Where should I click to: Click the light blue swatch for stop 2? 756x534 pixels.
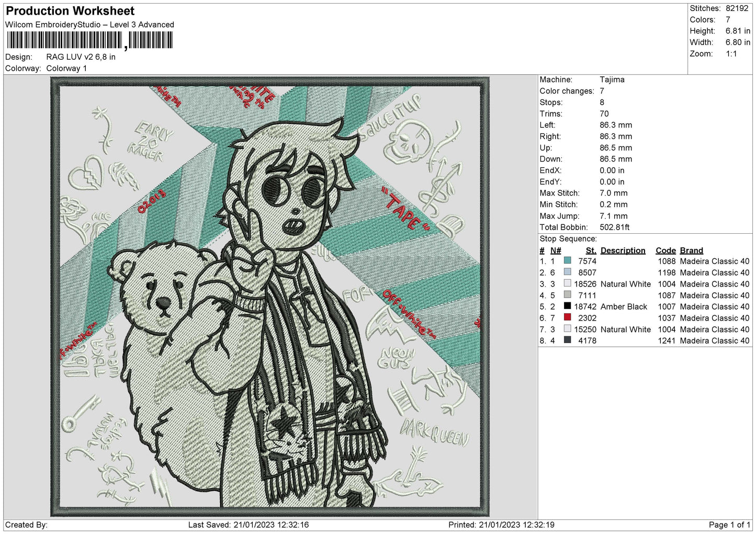coord(567,272)
